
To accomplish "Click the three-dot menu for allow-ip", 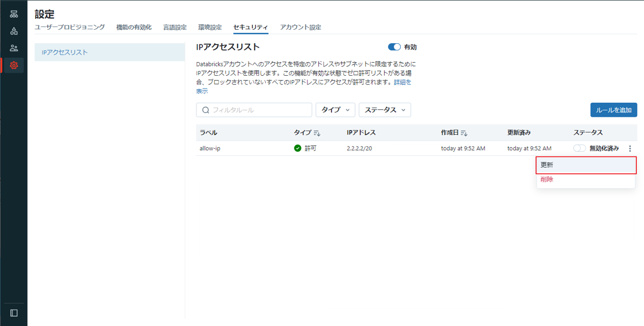I will click(630, 149).
